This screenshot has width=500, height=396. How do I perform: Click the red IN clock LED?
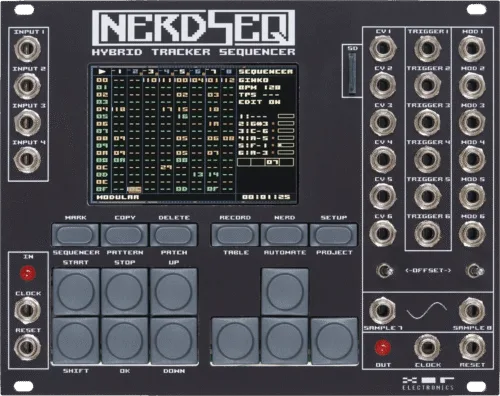pyautogui.click(x=28, y=274)
